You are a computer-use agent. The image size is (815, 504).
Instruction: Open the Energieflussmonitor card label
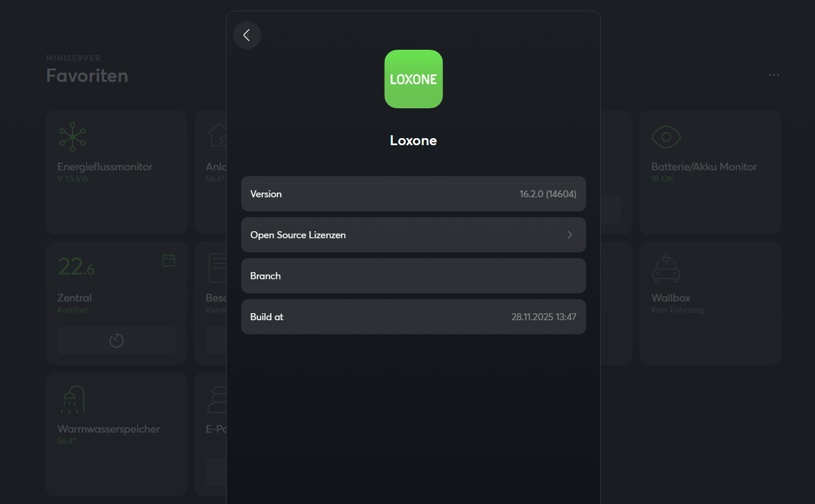tap(105, 167)
